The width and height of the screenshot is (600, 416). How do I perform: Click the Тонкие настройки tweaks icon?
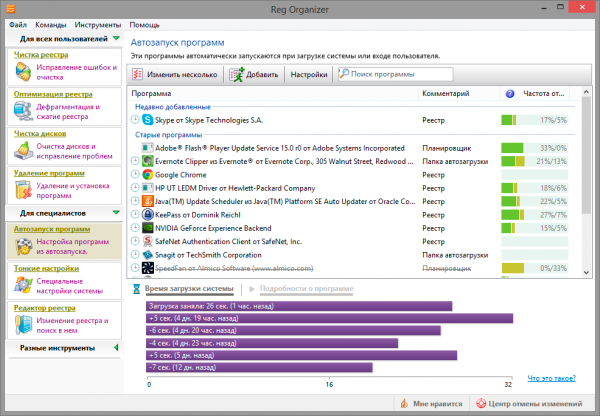point(23,285)
